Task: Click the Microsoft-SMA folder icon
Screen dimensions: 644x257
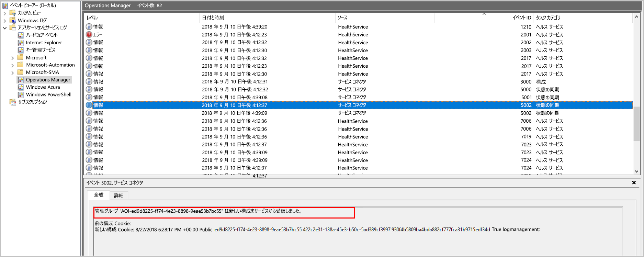Action: 21,72
